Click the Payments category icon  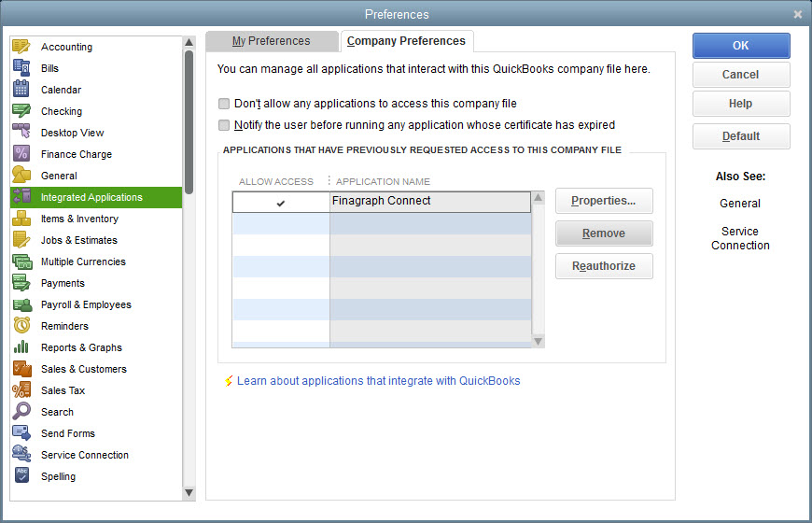(x=21, y=283)
